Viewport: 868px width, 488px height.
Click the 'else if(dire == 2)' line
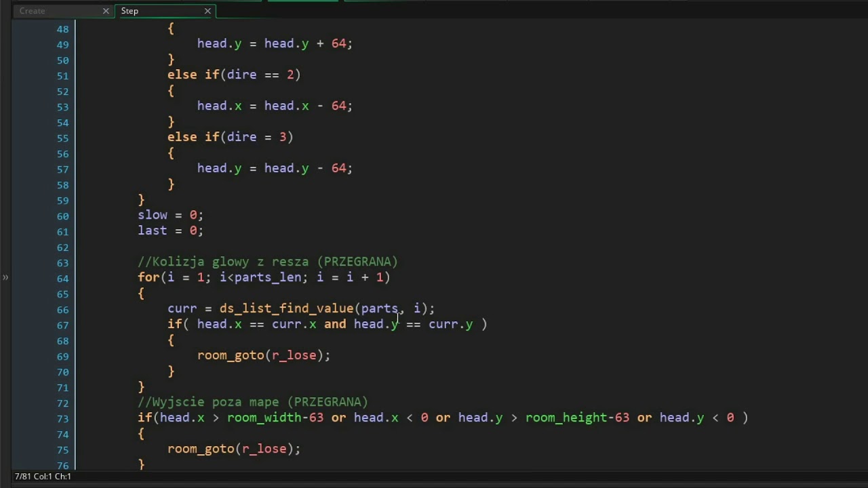coord(234,75)
